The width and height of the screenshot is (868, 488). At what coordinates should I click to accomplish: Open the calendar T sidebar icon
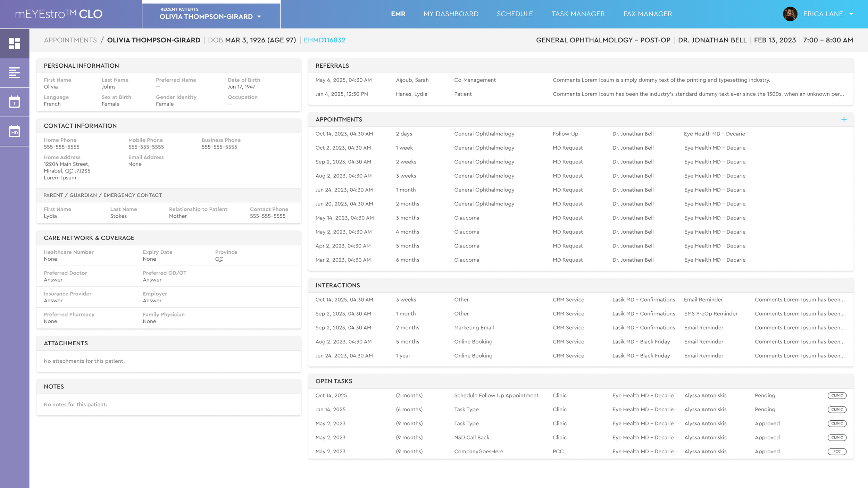14,102
